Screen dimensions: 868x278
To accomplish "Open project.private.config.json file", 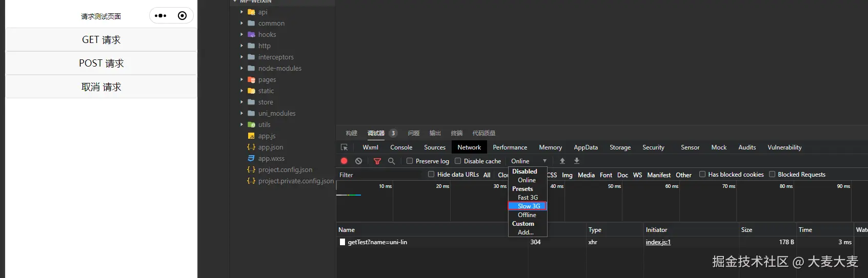I will coord(296,181).
